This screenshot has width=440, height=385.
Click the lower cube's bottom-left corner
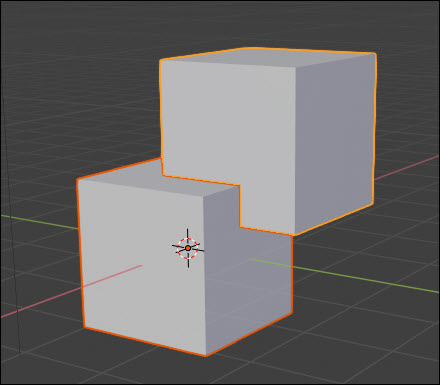[84, 327]
